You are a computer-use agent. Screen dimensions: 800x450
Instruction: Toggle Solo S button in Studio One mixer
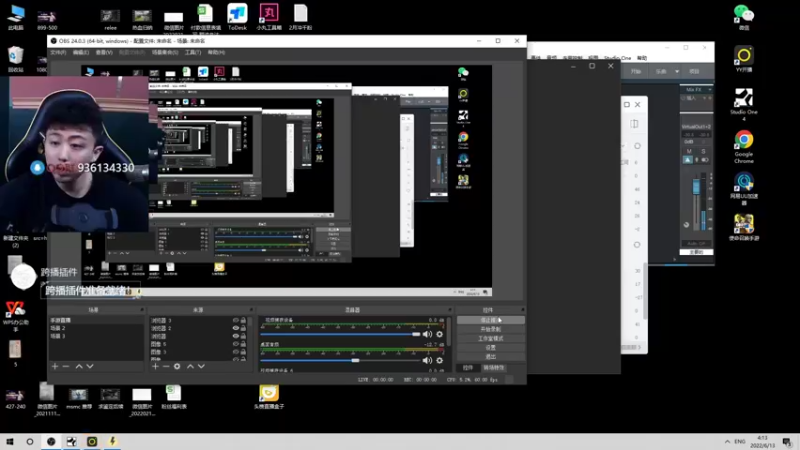[x=703, y=151]
